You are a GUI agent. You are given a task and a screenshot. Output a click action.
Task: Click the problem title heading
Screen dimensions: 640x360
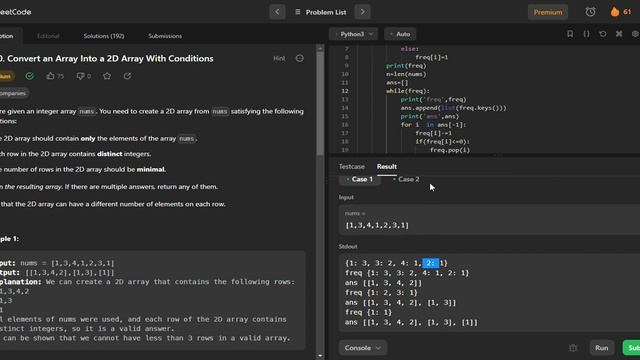tap(107, 58)
